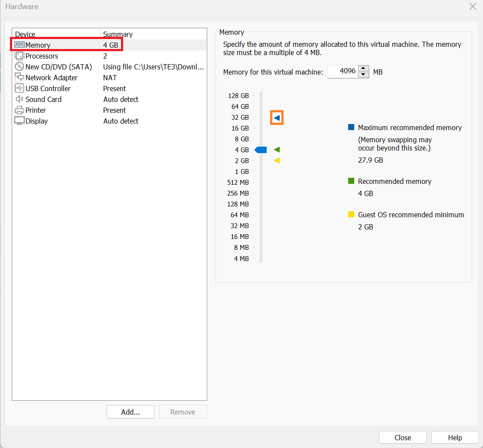The image size is (483, 448).
Task: Click the green legend square for recommended memory
Action: point(351,181)
